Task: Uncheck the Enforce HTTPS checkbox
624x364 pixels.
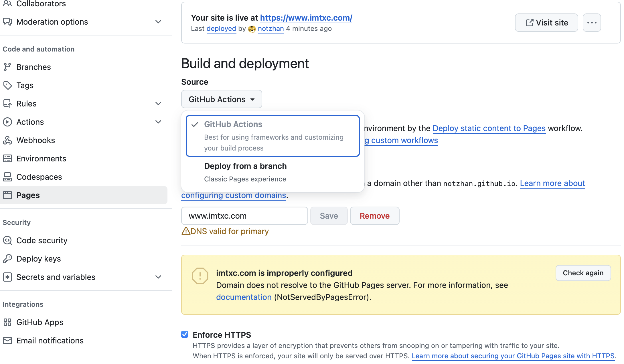Action: click(185, 334)
